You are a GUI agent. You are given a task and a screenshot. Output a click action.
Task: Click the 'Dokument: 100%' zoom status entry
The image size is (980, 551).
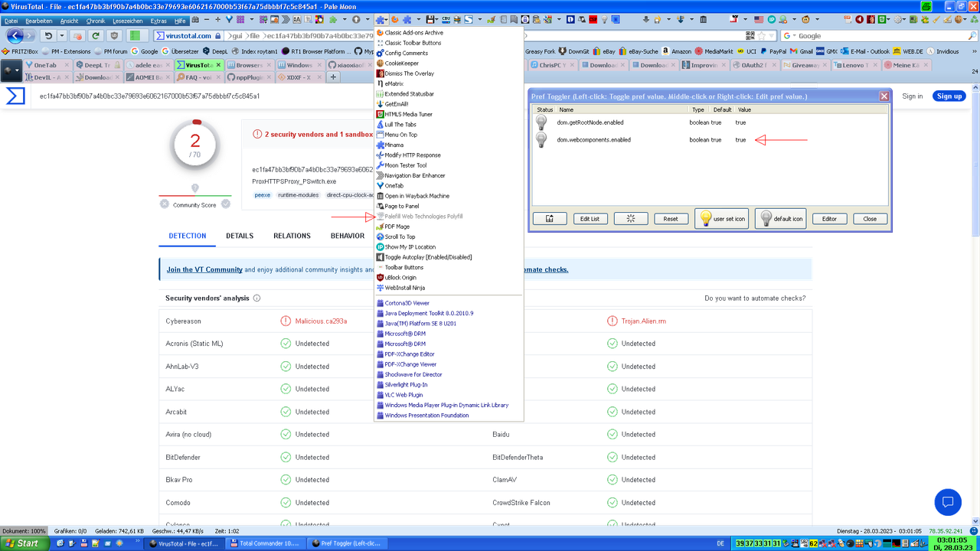coord(24,530)
